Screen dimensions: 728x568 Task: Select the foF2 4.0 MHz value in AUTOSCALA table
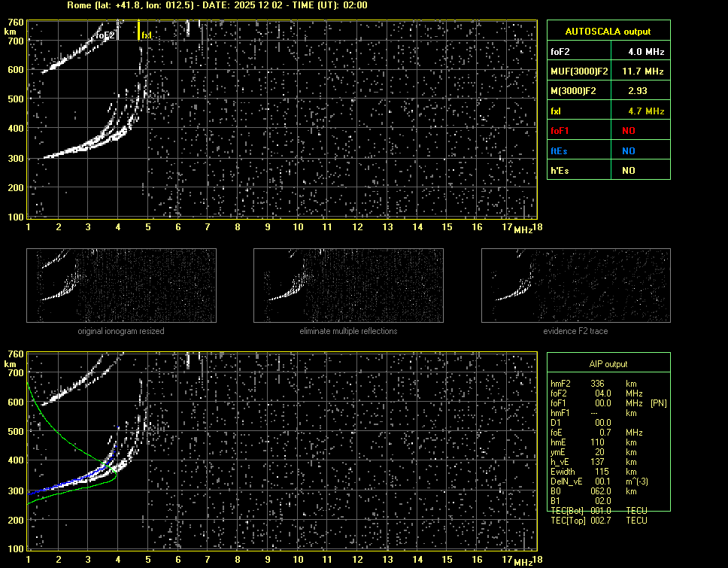coord(646,52)
